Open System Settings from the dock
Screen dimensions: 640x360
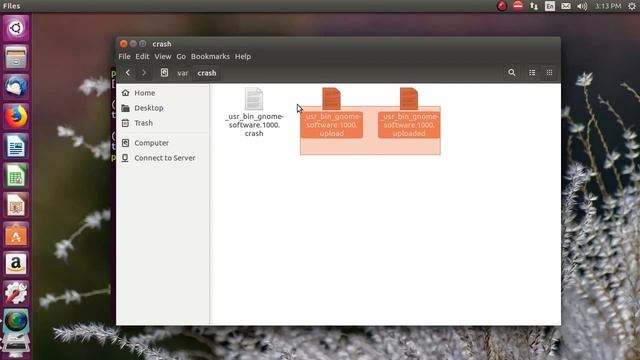[16, 293]
